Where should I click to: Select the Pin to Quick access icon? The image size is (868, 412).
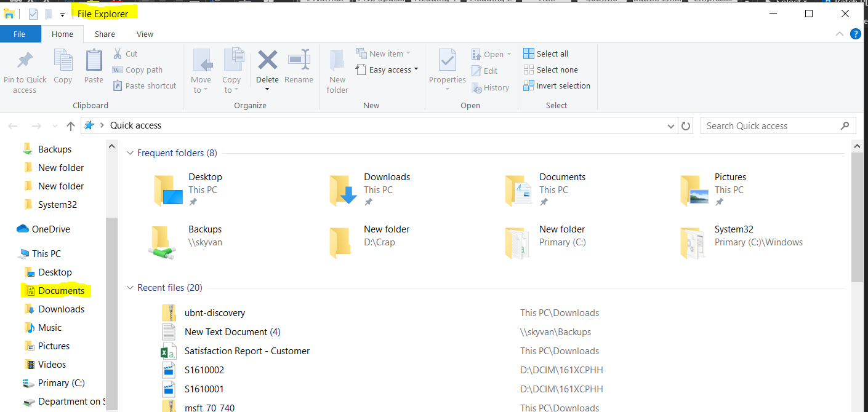tap(25, 69)
